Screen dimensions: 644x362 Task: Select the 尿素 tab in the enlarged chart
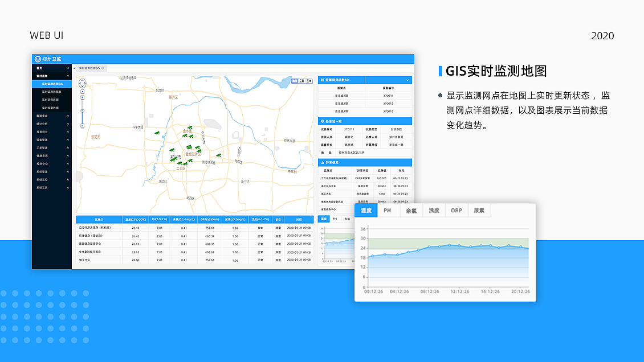pos(479,211)
